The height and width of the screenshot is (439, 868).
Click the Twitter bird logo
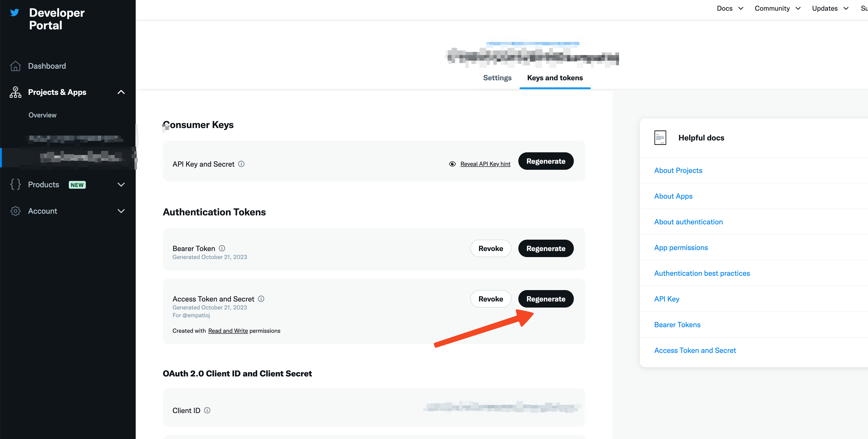click(15, 13)
